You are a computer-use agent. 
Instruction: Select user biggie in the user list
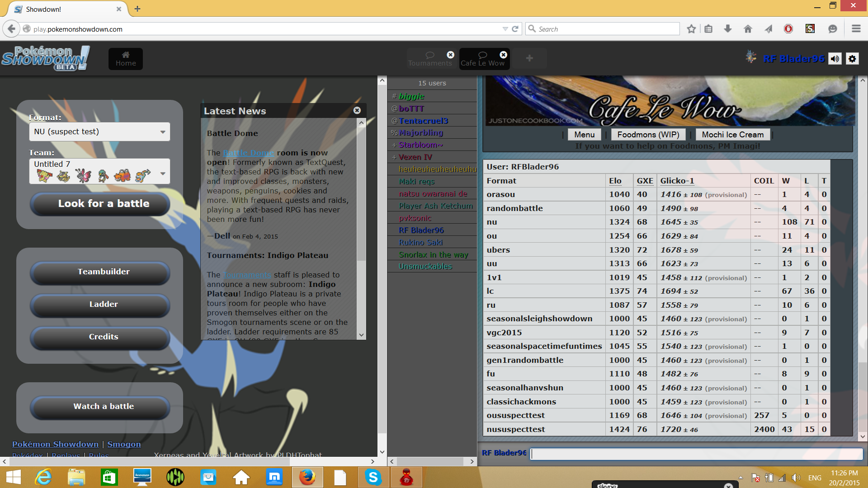tap(432, 96)
